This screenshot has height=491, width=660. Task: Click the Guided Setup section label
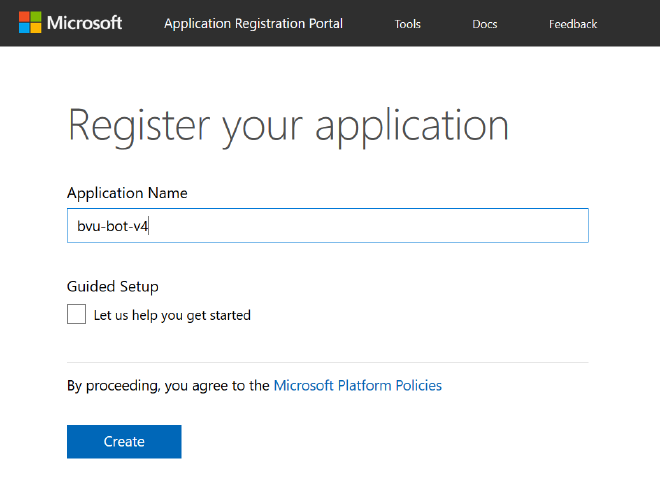(112, 286)
